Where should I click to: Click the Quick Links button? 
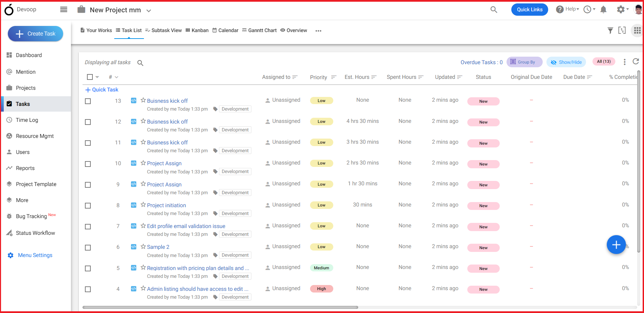[x=529, y=10]
